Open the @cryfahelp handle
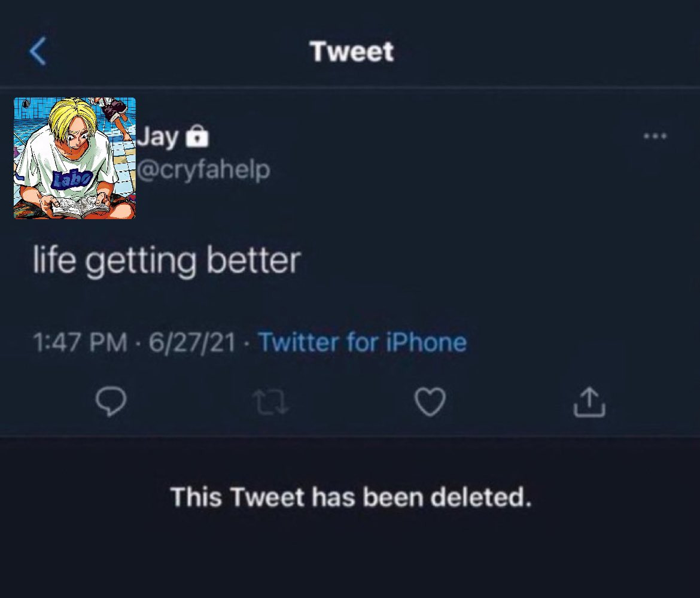This screenshot has height=598, width=700. tap(204, 170)
